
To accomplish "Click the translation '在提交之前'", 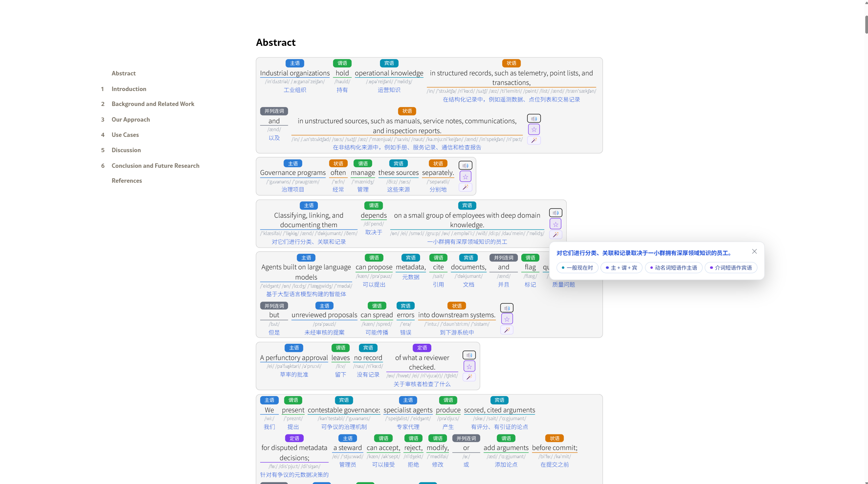I will pyautogui.click(x=554, y=464).
